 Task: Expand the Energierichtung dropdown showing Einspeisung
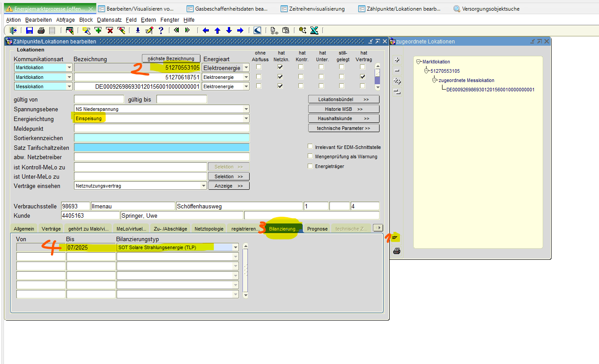[x=246, y=119]
